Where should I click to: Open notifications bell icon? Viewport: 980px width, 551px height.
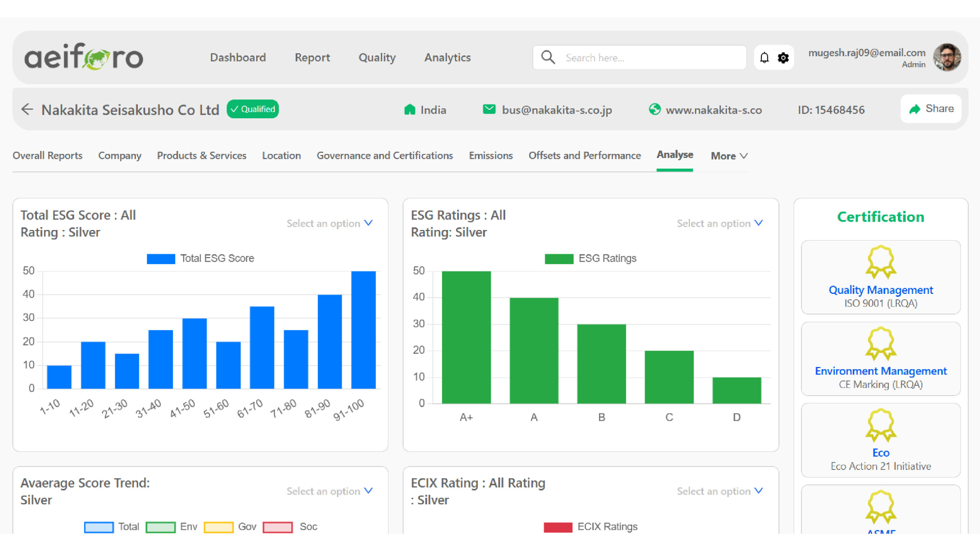tap(764, 57)
